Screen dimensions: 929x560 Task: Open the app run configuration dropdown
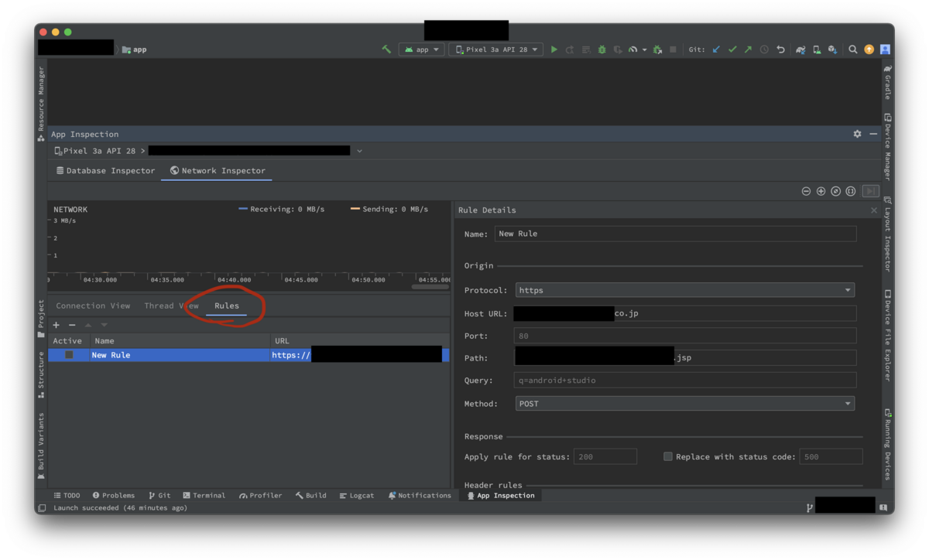pos(422,50)
